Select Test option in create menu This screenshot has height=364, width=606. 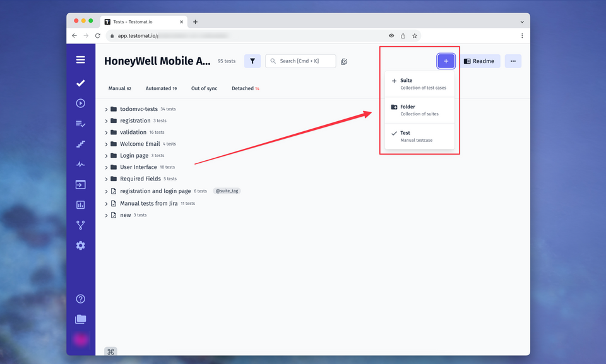pos(419,136)
